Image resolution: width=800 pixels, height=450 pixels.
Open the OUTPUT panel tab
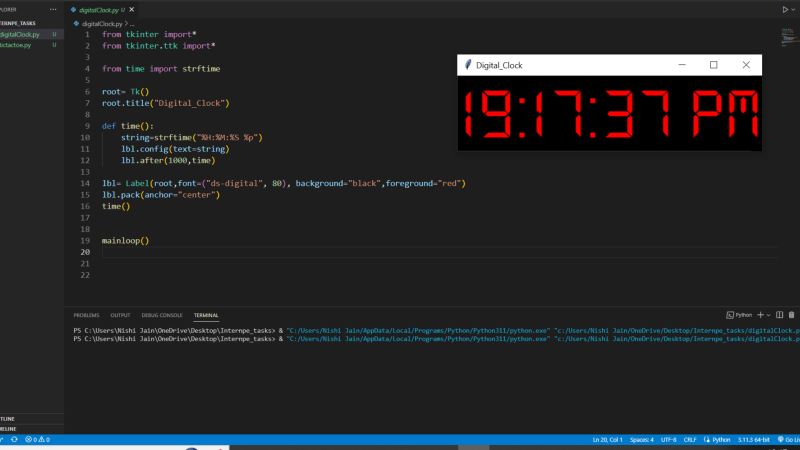pos(120,315)
